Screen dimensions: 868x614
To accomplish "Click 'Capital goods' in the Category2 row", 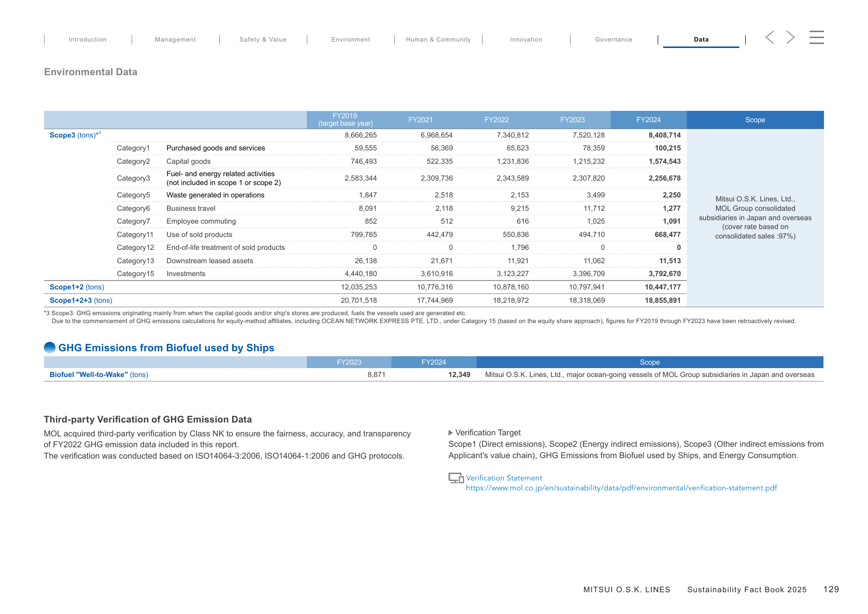I will (x=189, y=161).
